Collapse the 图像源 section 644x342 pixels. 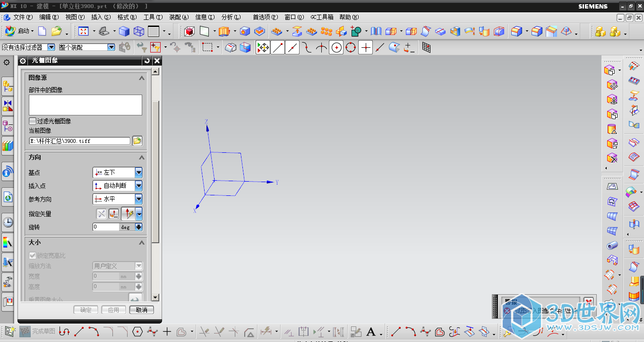point(142,78)
